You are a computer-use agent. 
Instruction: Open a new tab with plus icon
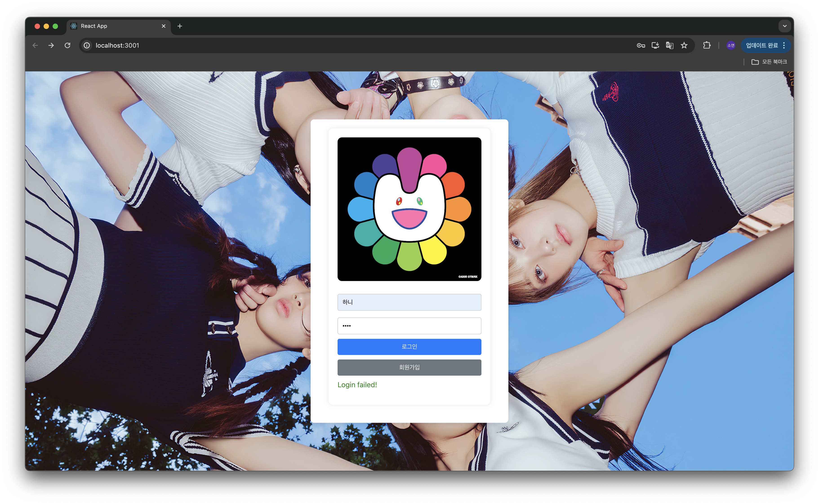pos(180,26)
